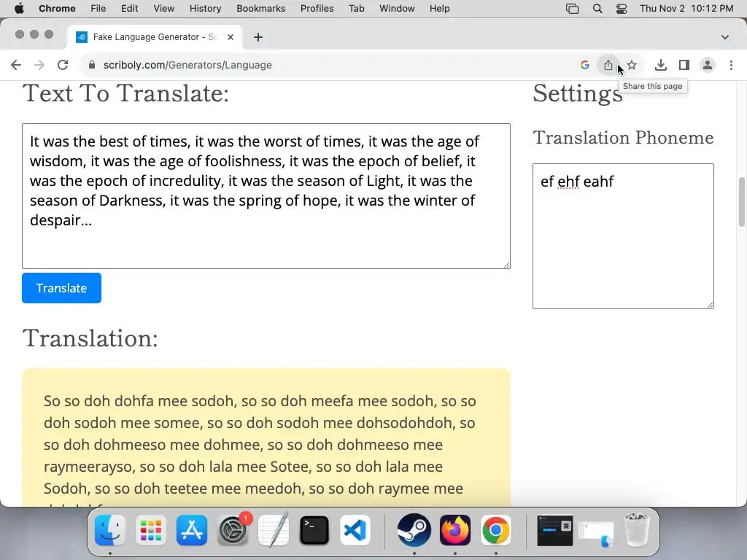The width and height of the screenshot is (747, 560).
Task: Click the yellow translated output text
Action: (260, 444)
